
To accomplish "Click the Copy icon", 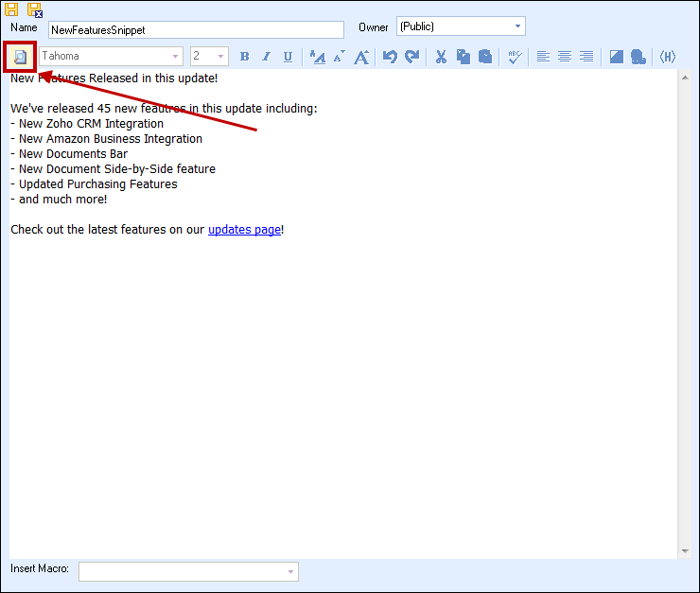I will point(463,57).
